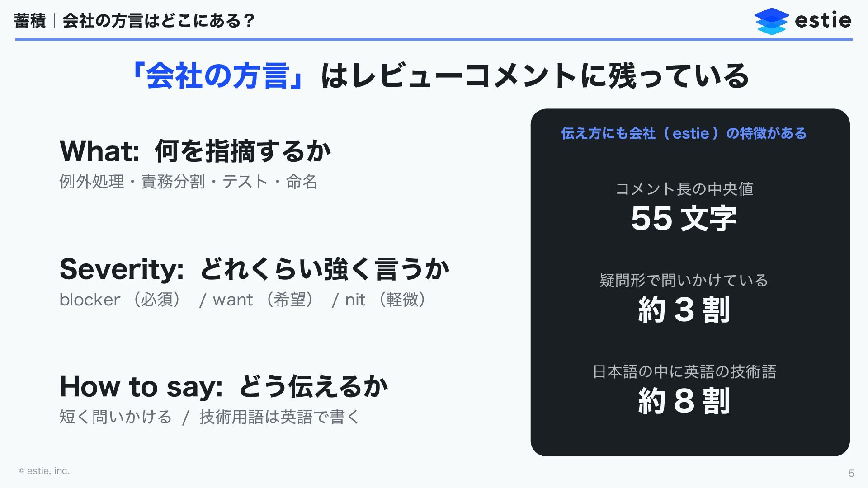Click the 約 3 割 statistic
This screenshot has width=868, height=488.
pos(684,310)
